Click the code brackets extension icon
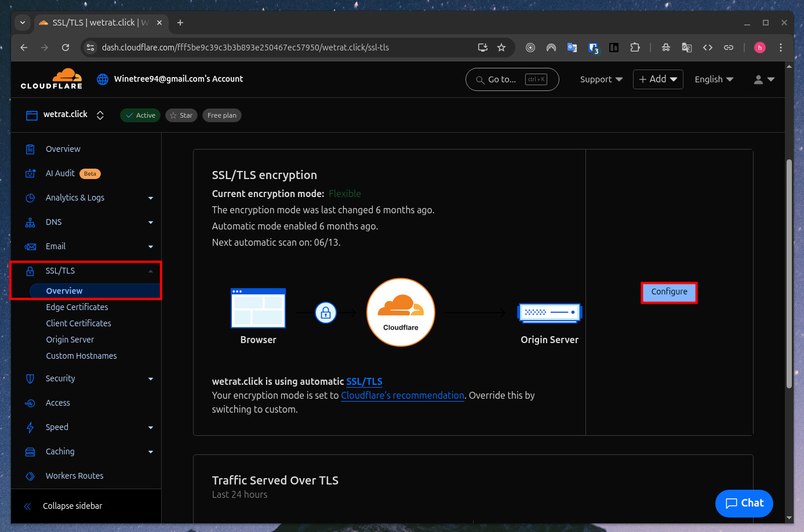 coord(708,48)
